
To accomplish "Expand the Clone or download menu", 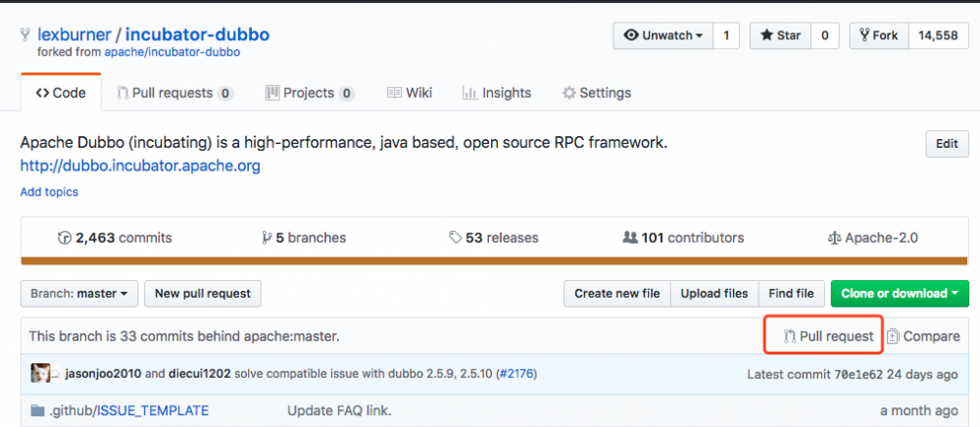I will [900, 293].
